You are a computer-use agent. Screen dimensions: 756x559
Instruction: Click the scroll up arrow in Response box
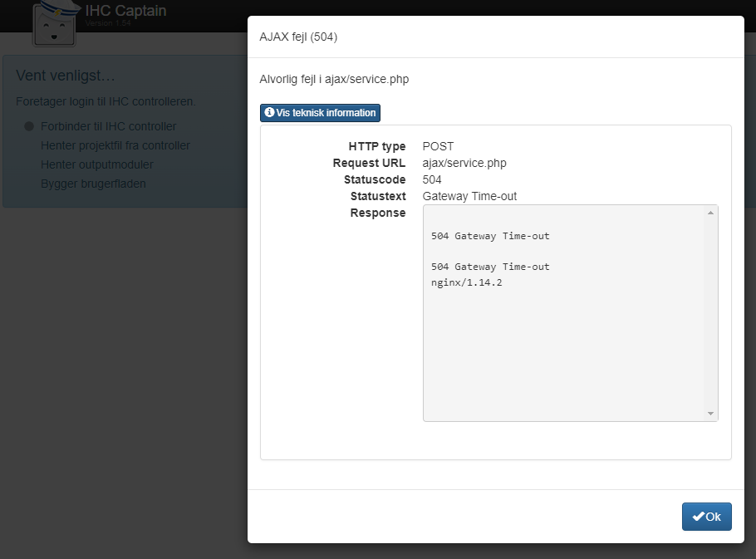[x=710, y=213]
